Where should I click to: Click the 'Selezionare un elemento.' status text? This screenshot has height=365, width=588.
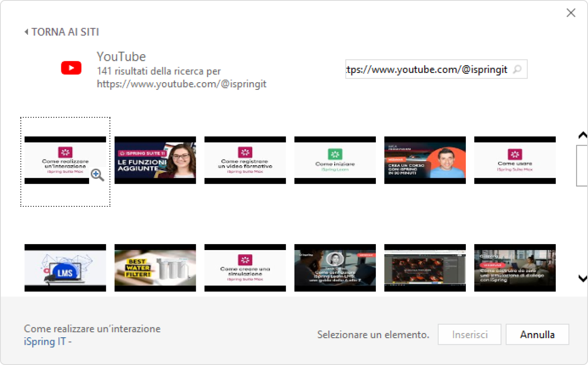coord(373,334)
